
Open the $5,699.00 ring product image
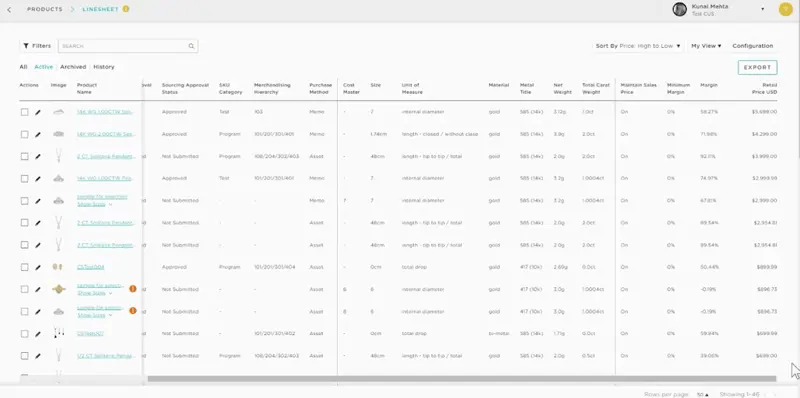(59, 112)
